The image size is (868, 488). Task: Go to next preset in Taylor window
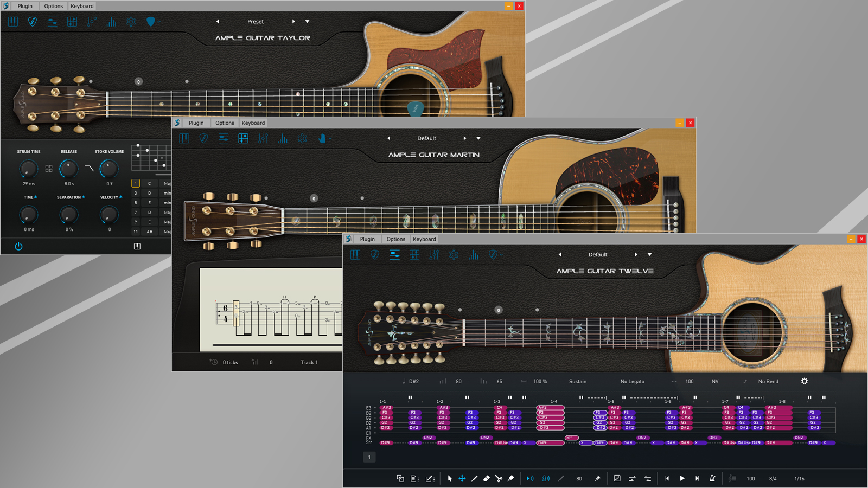pos(293,22)
